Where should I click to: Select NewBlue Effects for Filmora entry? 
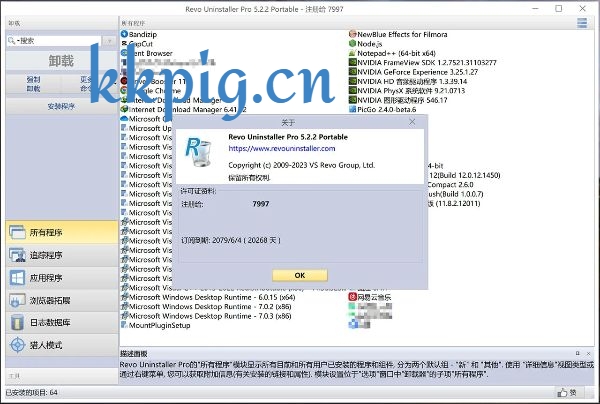[398, 34]
